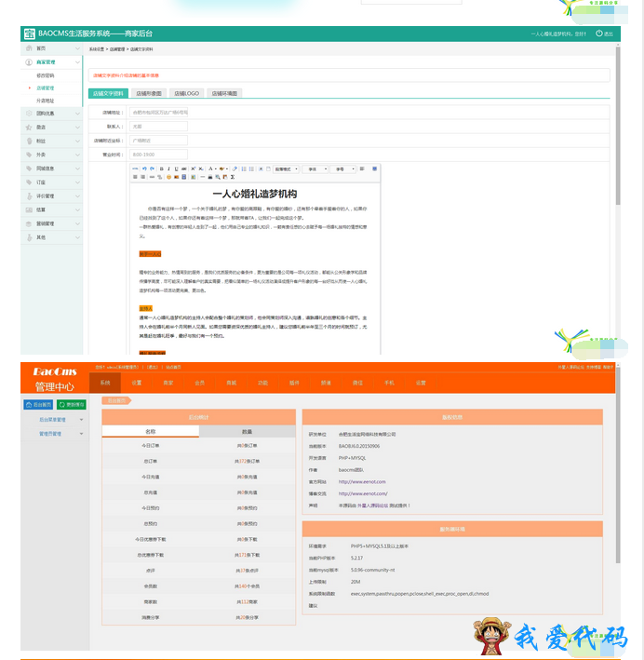The image size is (644, 660).
Task: Insert an unordered list in the editor
Action: [x=251, y=168]
